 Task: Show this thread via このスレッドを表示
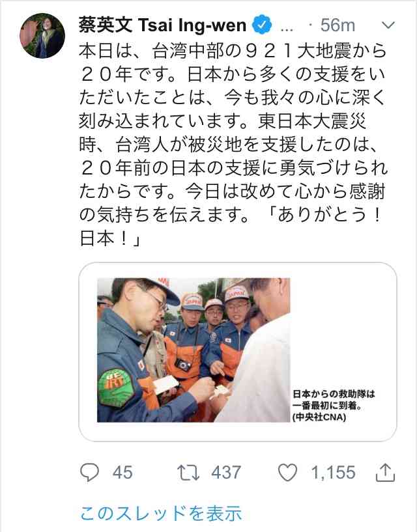point(161,513)
